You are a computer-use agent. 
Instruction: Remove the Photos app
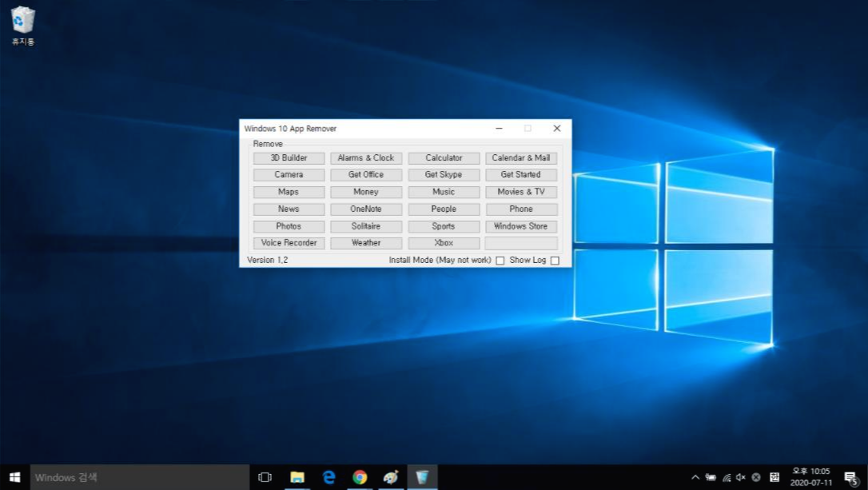(289, 226)
